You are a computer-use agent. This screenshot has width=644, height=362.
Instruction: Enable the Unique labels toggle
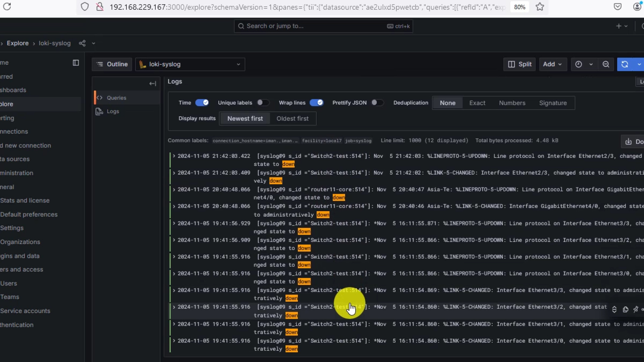263,103
